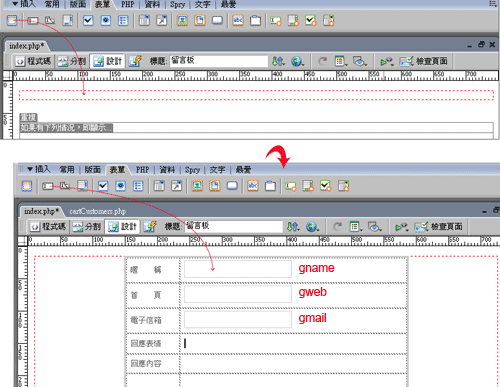The image size is (500, 387).
Task: Switch to the PHP tab in lower insert bar
Action: (x=142, y=170)
